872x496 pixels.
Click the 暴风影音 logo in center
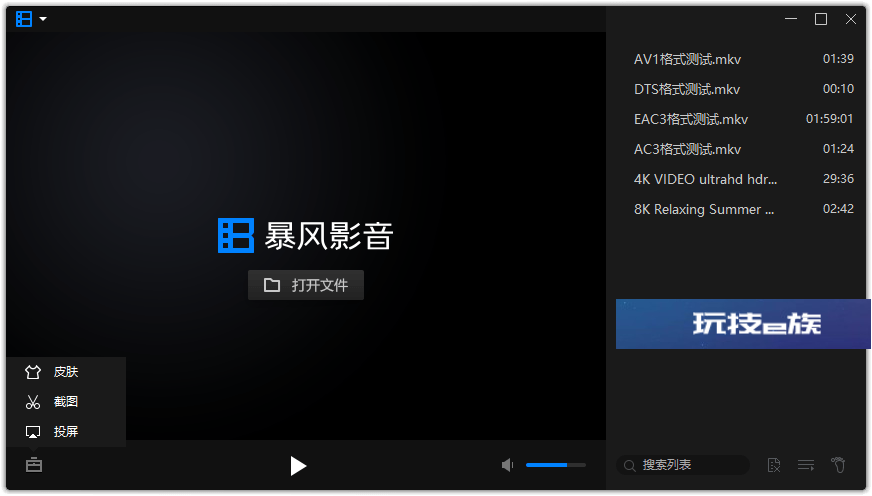[305, 235]
